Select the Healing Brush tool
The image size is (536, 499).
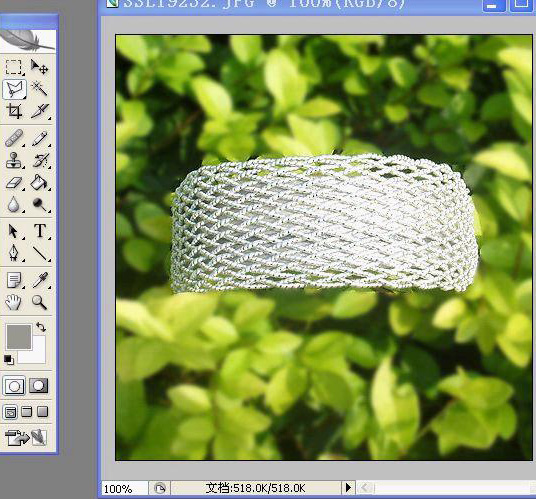pyautogui.click(x=14, y=138)
